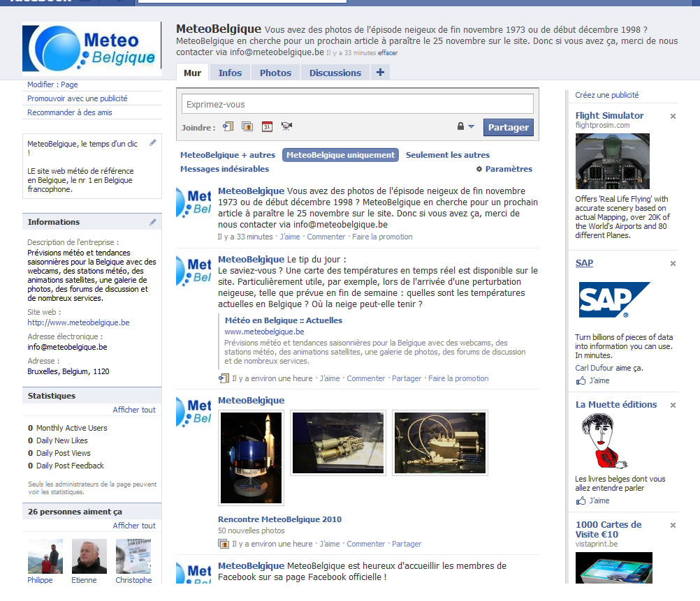This screenshot has width=700, height=601.
Task: Open the Photos tab
Action: (x=275, y=73)
